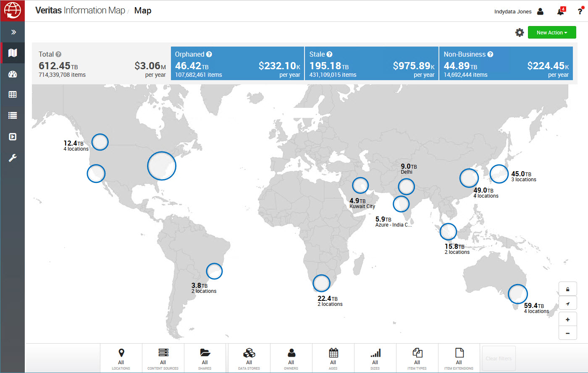Open the Ages filter

coord(333,359)
